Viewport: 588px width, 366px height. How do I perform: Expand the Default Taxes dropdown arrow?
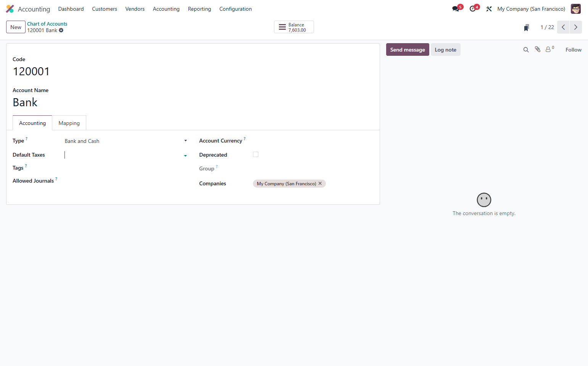point(185,155)
